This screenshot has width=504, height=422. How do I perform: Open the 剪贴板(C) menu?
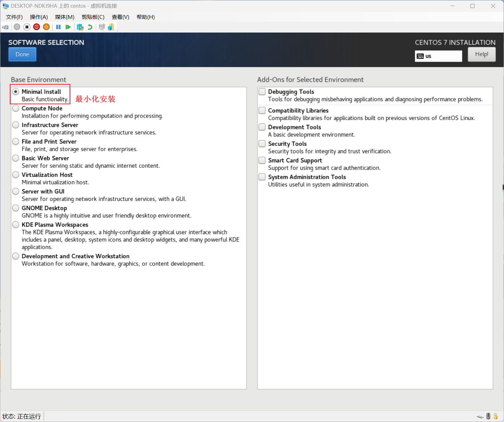click(x=93, y=17)
